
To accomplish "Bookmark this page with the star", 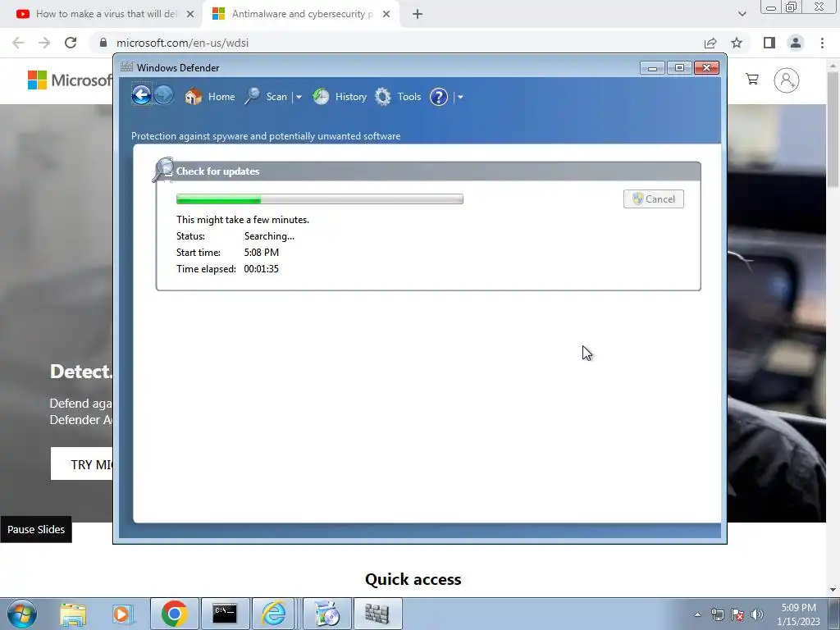I will click(737, 43).
